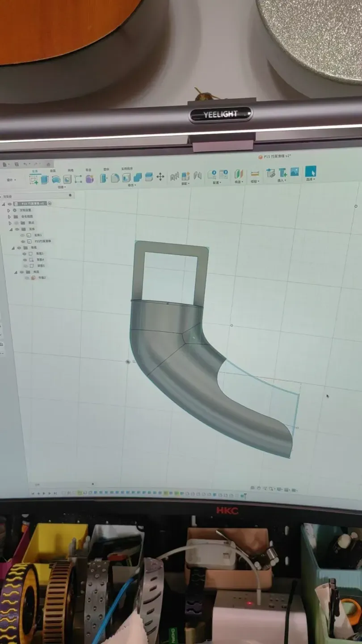This screenshot has height=644, width=362.
Task: Click the Configuration table icon
Action: click(223, 174)
